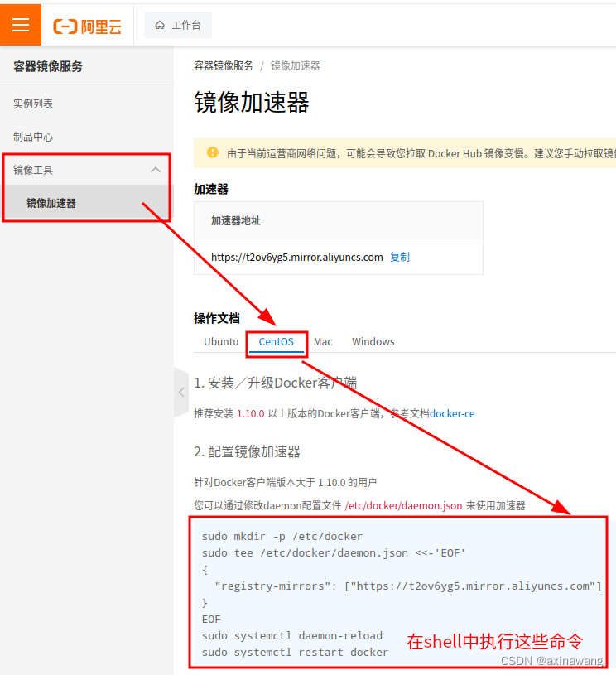Open 实例列表 in the sidebar
The height and width of the screenshot is (675, 616).
pos(33,104)
